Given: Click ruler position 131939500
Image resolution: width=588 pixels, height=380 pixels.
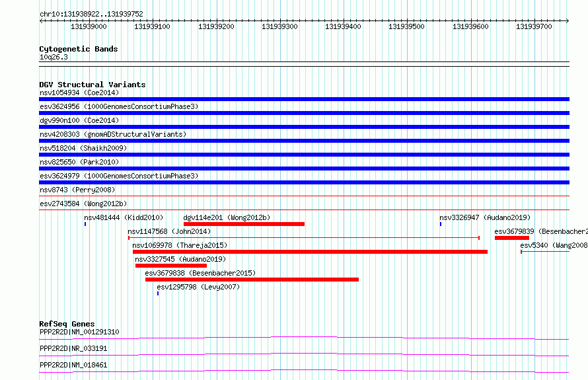Looking at the screenshot, I should point(406,26).
